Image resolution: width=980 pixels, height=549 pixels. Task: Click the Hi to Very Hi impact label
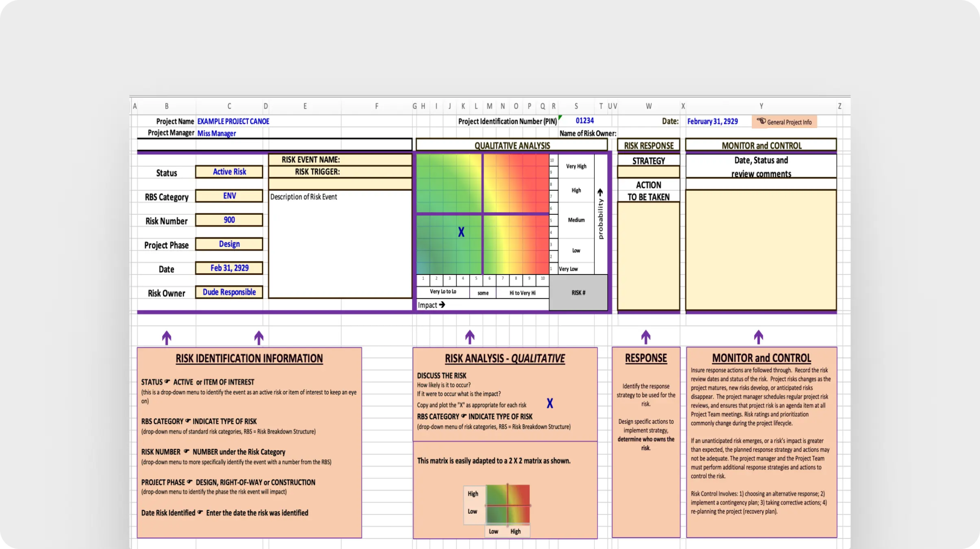pos(523,293)
